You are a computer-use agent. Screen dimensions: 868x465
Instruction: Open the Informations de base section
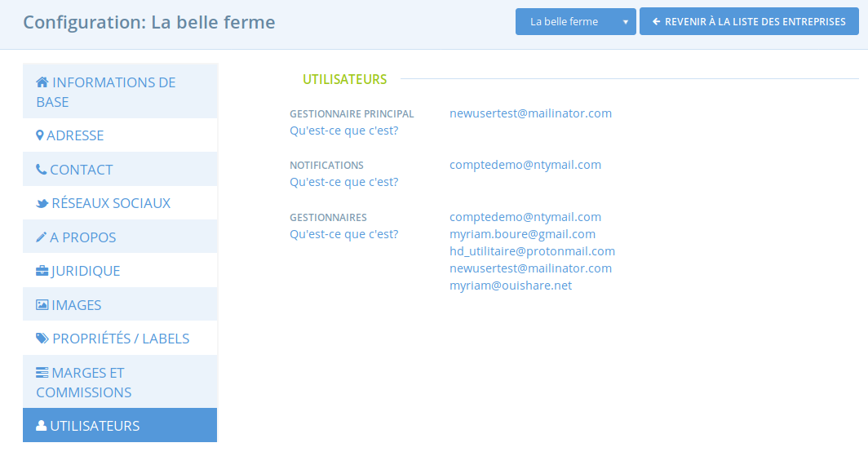[x=120, y=91]
